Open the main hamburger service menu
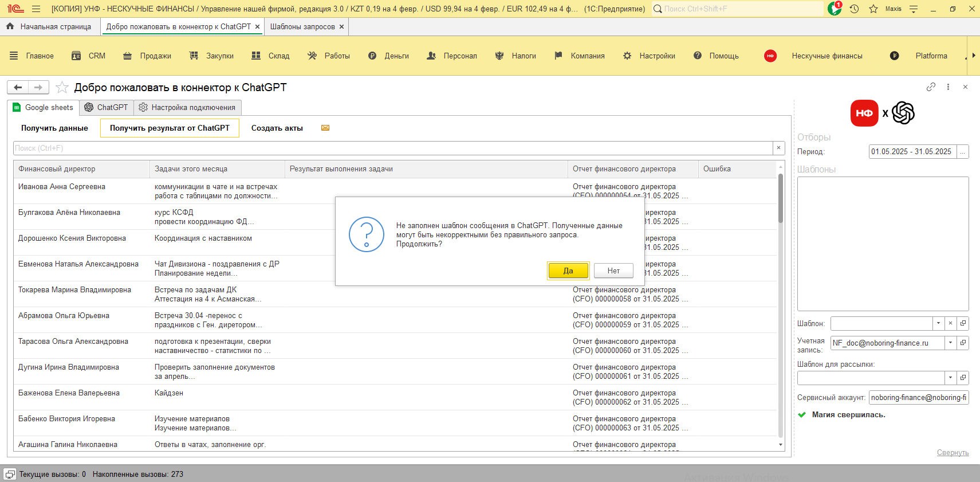 click(36, 9)
